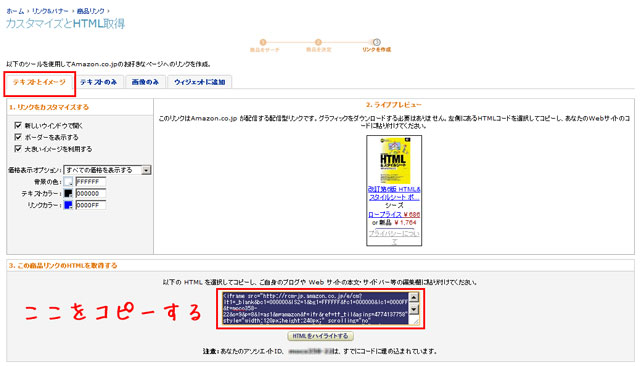Click the HTMLをハイライトする button
640x366 pixels.
320,336
